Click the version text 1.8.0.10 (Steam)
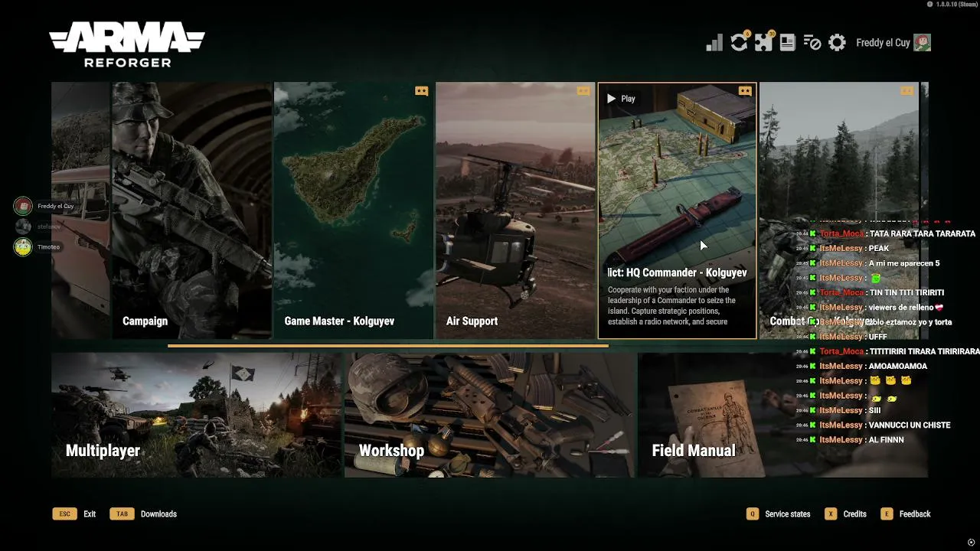The width and height of the screenshot is (980, 551). click(x=956, y=5)
